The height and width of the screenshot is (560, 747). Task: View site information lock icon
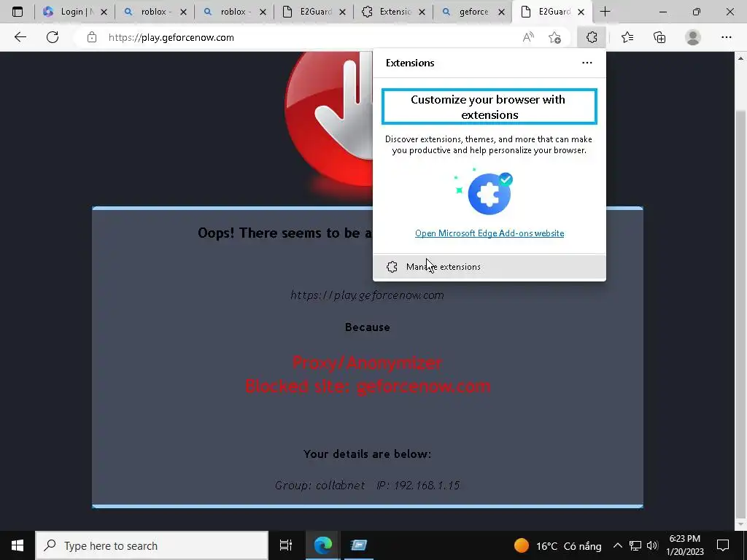coord(92,37)
